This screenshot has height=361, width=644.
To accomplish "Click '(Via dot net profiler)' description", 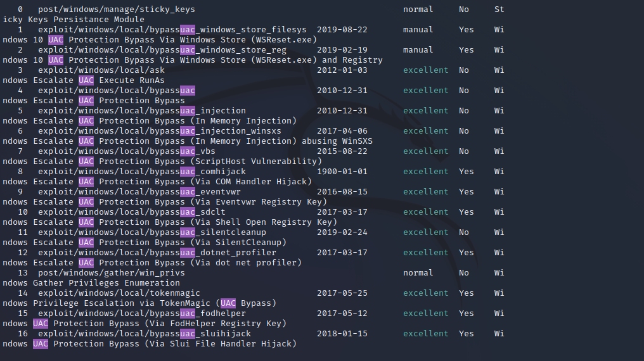I will 245,263.
